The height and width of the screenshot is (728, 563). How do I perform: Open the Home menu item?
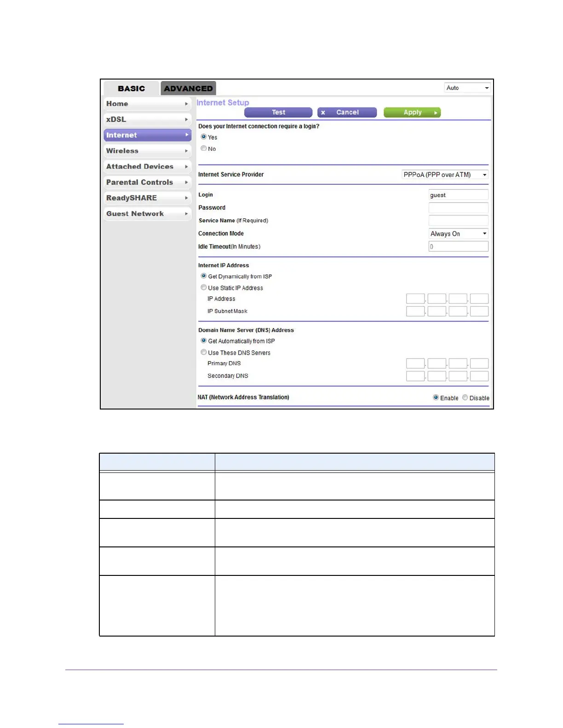(147, 104)
